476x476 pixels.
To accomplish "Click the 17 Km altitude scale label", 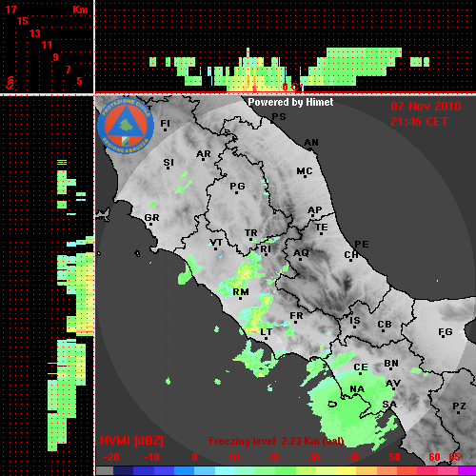I will tap(11, 10).
